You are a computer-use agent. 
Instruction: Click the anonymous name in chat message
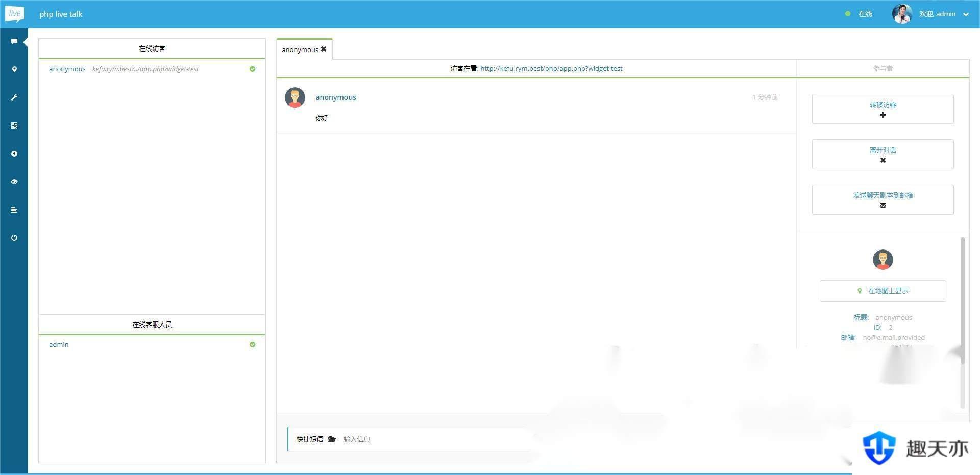336,97
